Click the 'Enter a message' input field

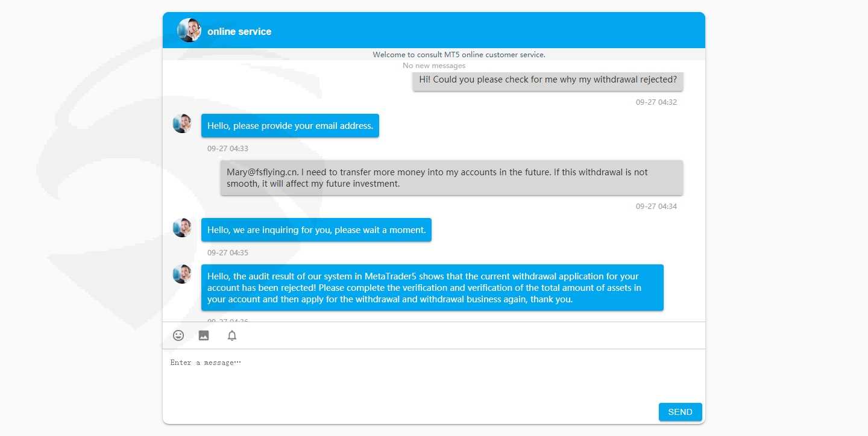434,375
